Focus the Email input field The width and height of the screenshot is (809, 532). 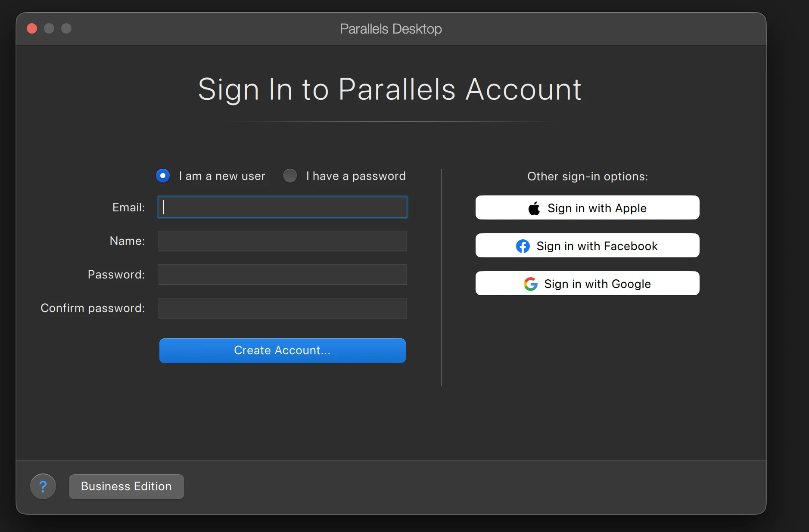click(283, 207)
